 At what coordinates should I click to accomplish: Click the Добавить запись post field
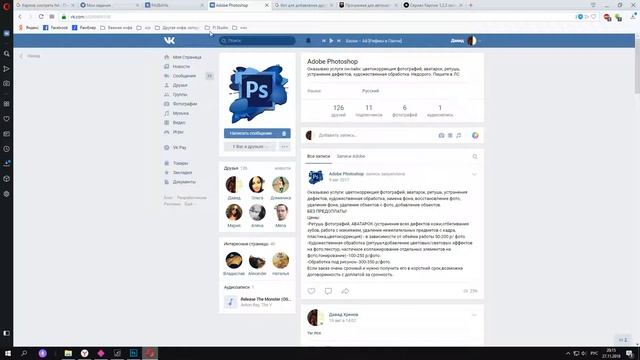[376, 135]
